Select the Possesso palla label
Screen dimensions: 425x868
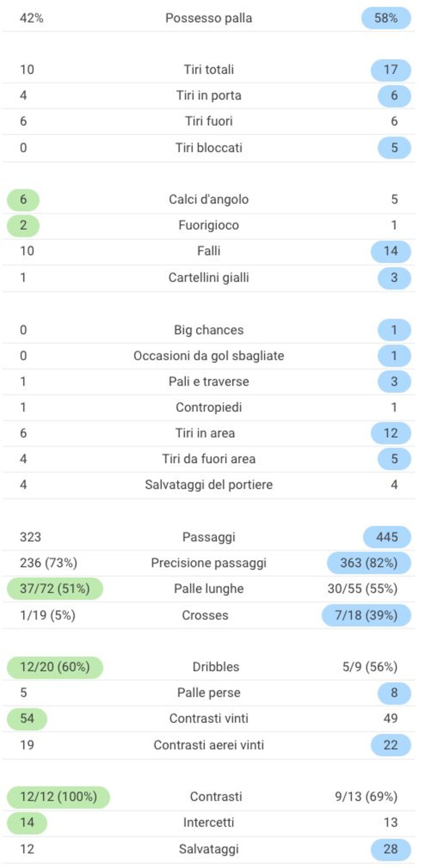(209, 18)
